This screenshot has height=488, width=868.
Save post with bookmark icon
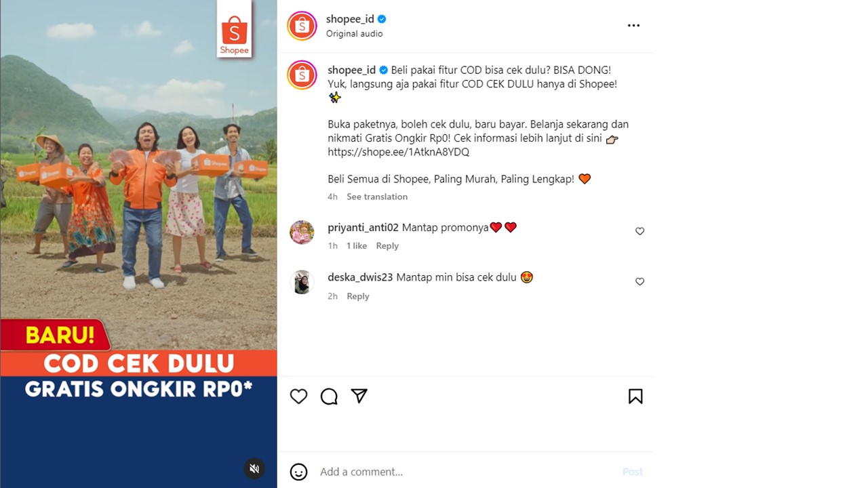pyautogui.click(x=635, y=396)
